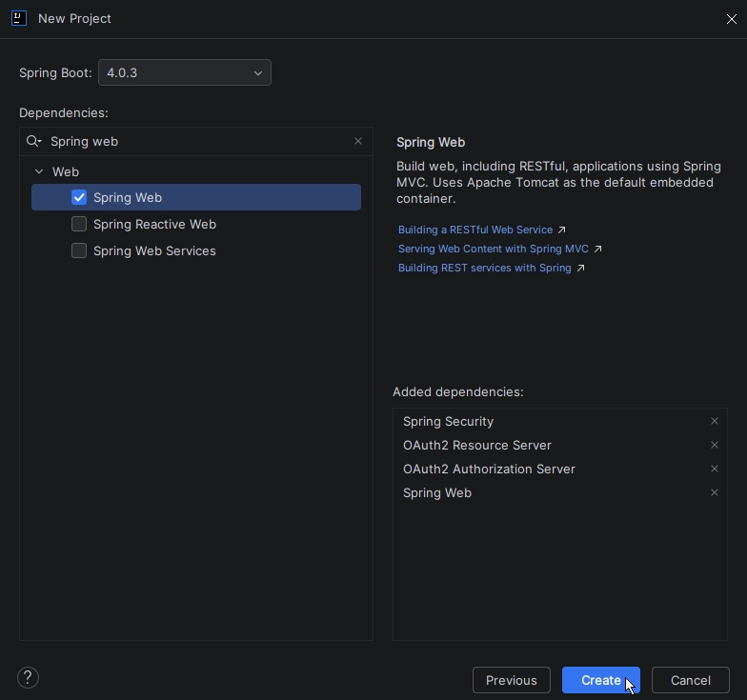
Task: Remove Spring Web from added dependencies
Action: [715, 492]
